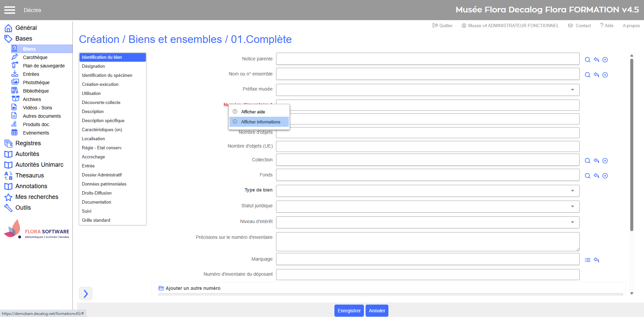Image resolution: width=644 pixels, height=317 pixels.
Task: Open the list icon beside Marquage
Action: (587, 260)
